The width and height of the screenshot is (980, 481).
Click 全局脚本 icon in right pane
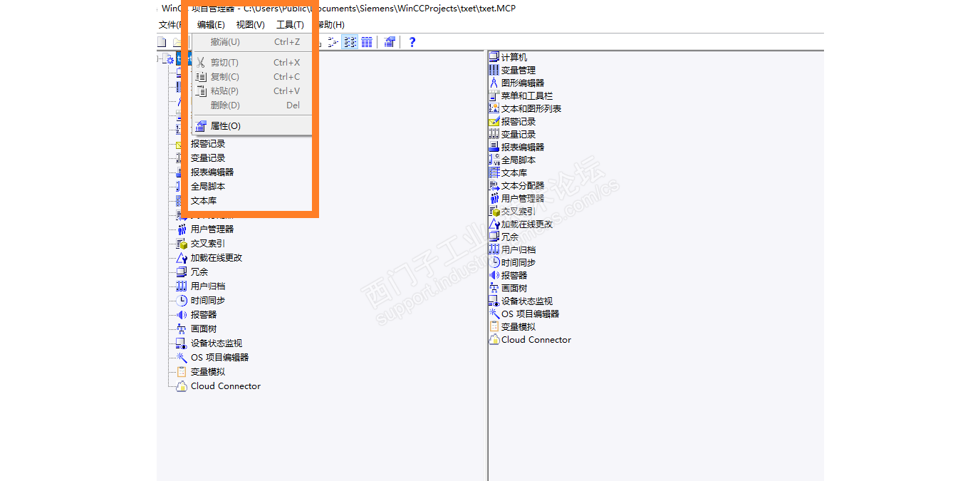tap(494, 160)
